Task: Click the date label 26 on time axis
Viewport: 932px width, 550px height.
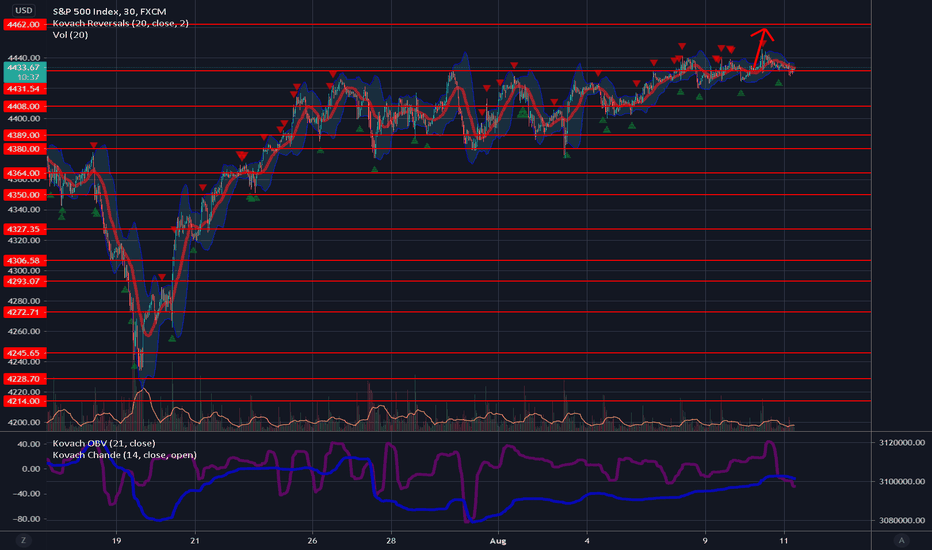Action: coord(312,540)
